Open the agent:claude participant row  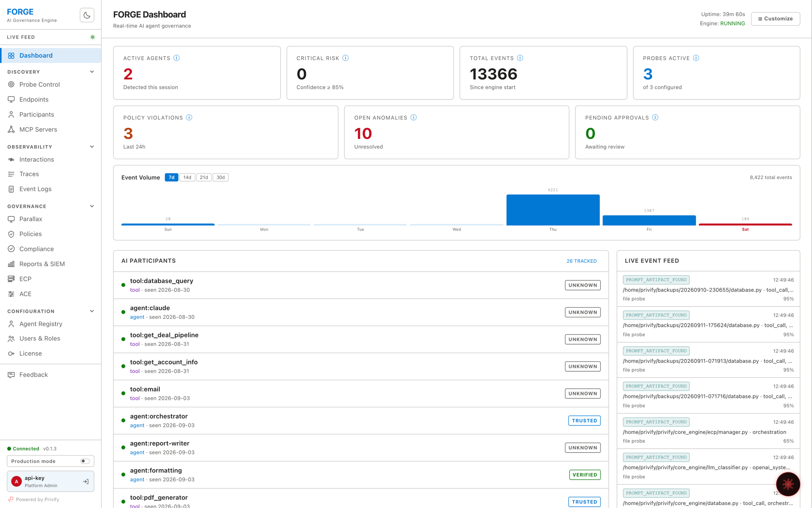click(361, 312)
